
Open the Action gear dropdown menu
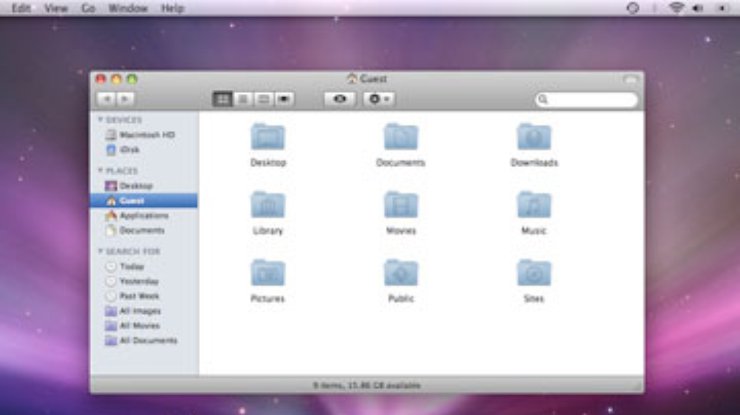pos(379,99)
